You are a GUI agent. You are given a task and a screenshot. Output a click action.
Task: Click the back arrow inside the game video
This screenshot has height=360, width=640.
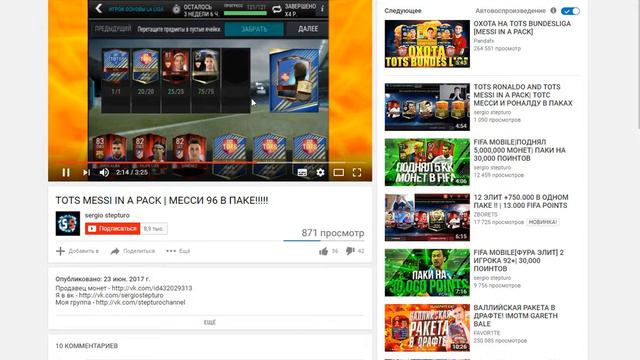click(x=98, y=8)
